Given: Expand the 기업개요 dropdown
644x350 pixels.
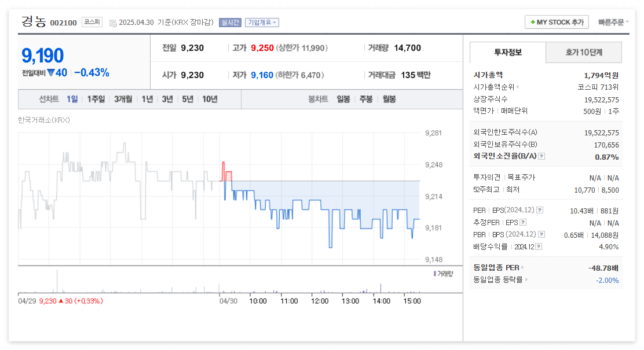Looking at the screenshot, I should (x=262, y=22).
